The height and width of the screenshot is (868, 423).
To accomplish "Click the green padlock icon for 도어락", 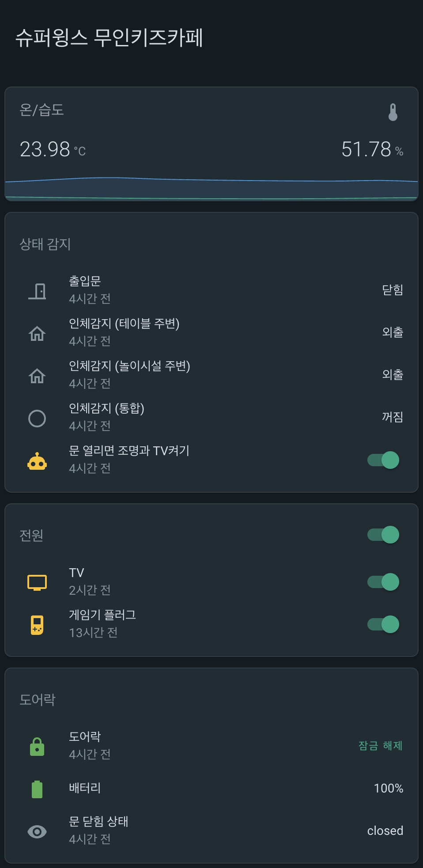I will 37,747.
